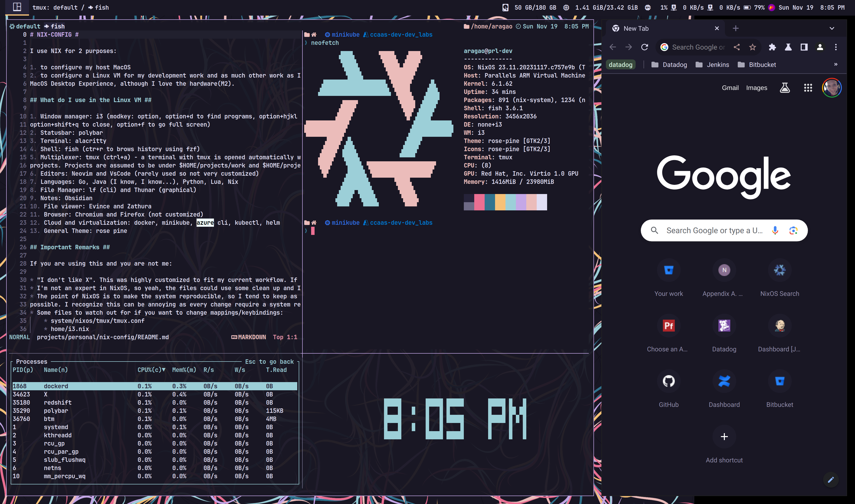Open the Extensions puzzle icon
The image size is (855, 504).
772,47
